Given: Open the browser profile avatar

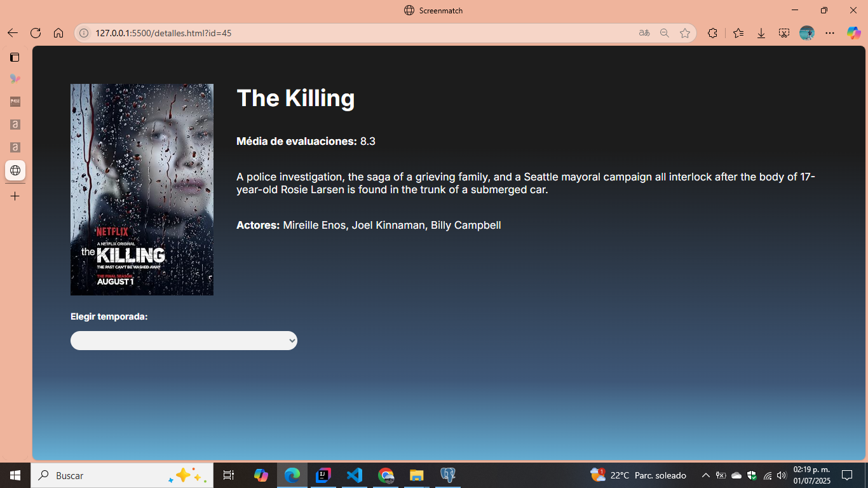Looking at the screenshot, I should point(807,33).
